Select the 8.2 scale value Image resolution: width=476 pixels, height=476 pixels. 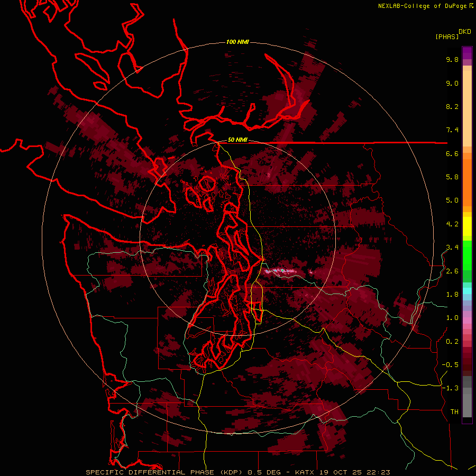click(x=452, y=106)
